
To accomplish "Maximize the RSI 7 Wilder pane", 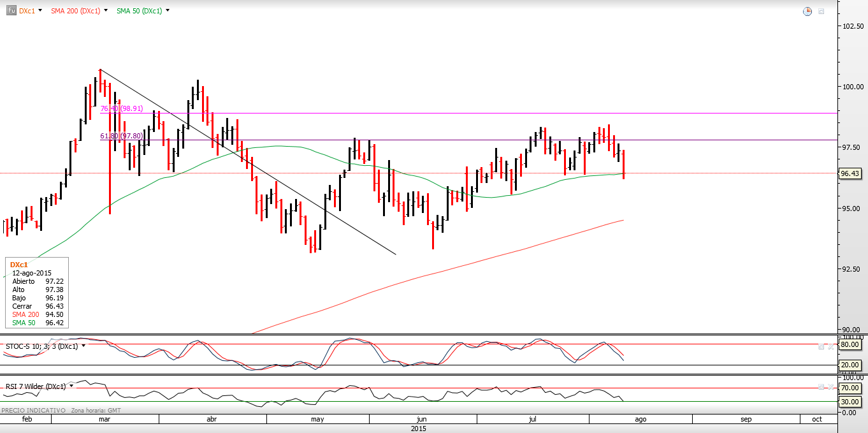I will (821, 386).
